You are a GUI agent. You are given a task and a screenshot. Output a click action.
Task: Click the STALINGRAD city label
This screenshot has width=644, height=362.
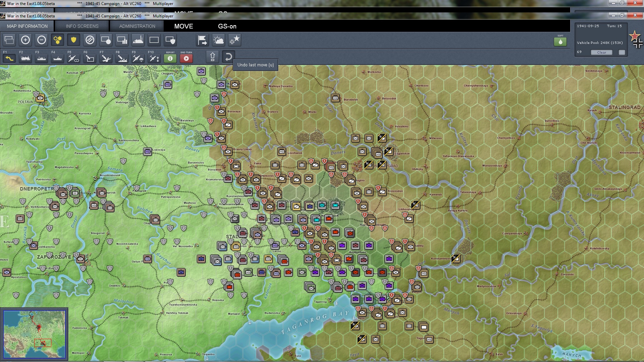(625, 107)
